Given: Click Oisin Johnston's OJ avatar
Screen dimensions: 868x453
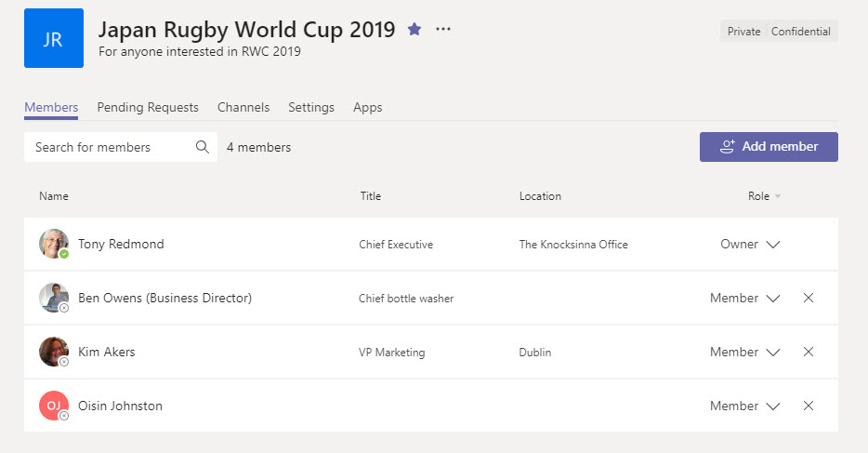Looking at the screenshot, I should click(53, 406).
